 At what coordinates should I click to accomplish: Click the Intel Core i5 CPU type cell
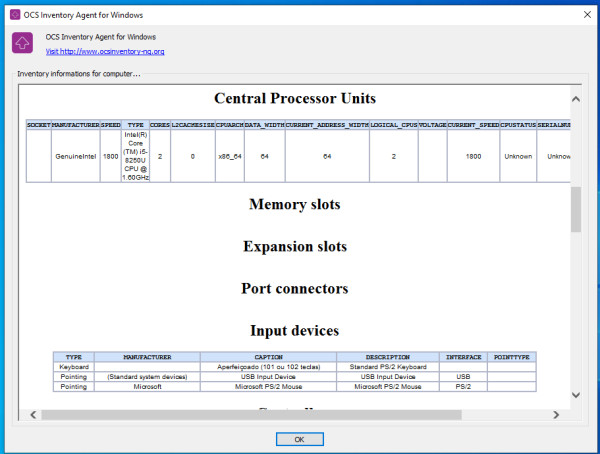coord(135,156)
